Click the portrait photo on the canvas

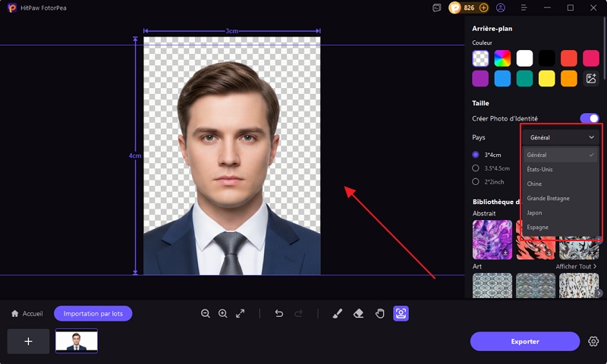click(232, 155)
